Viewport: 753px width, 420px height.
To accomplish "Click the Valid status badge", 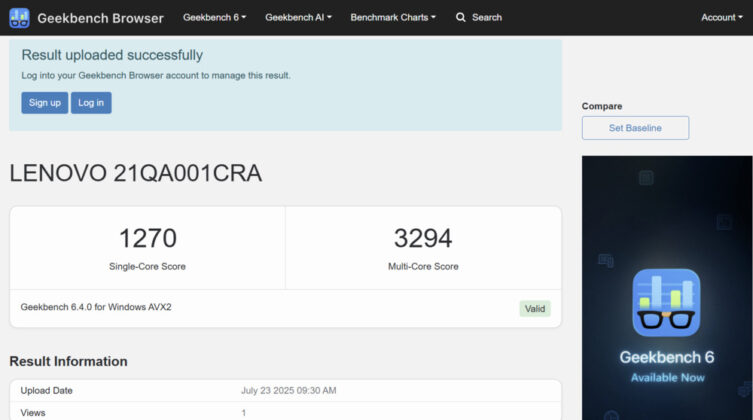I will pyautogui.click(x=535, y=309).
